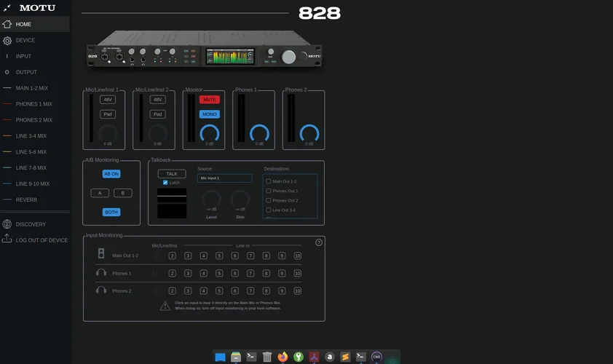Open the Device settings gear icon

coord(7,41)
